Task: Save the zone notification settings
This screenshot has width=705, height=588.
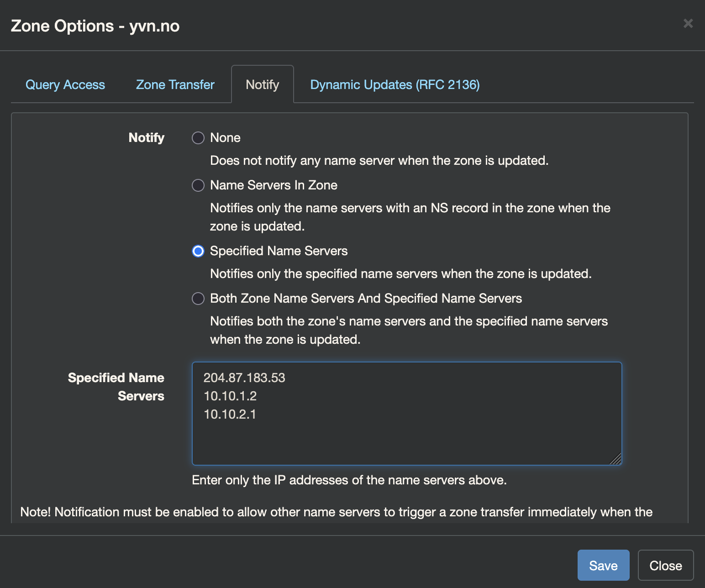Action: click(x=603, y=565)
